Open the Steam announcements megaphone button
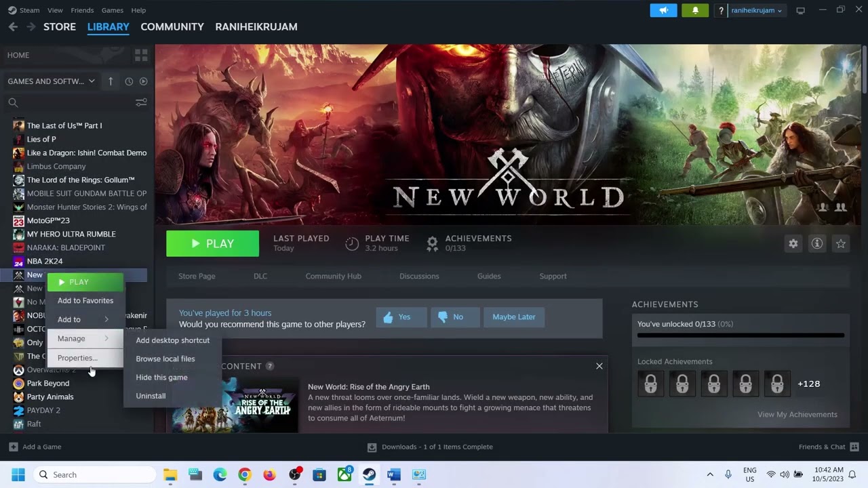This screenshot has width=868, height=488. (x=663, y=10)
